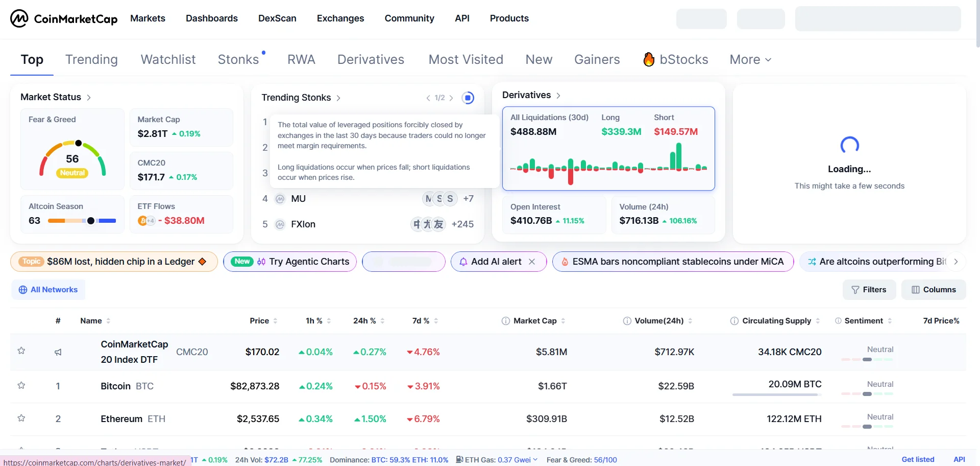Sort table by Price column
Viewport: 980px width, 466px height.
[x=263, y=321]
